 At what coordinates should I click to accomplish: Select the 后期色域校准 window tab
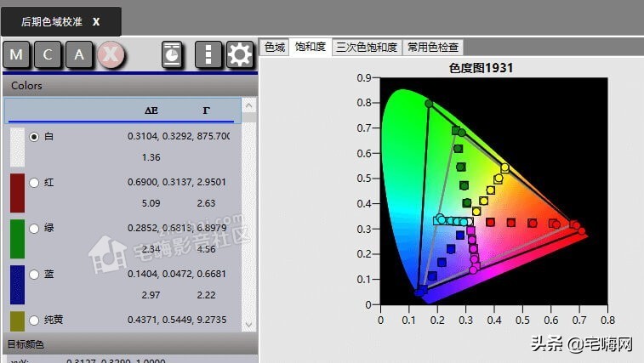(x=61, y=21)
